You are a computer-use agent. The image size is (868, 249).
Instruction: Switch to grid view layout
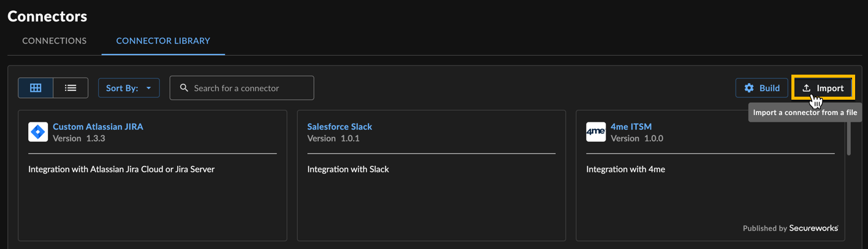click(36, 88)
